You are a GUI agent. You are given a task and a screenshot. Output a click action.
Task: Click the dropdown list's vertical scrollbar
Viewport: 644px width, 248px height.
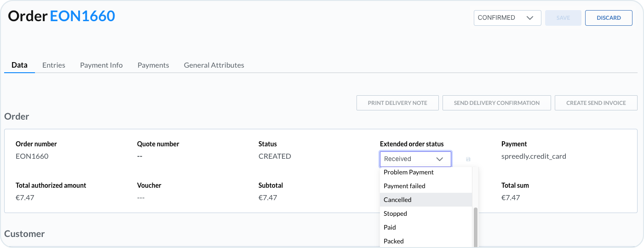point(475,225)
